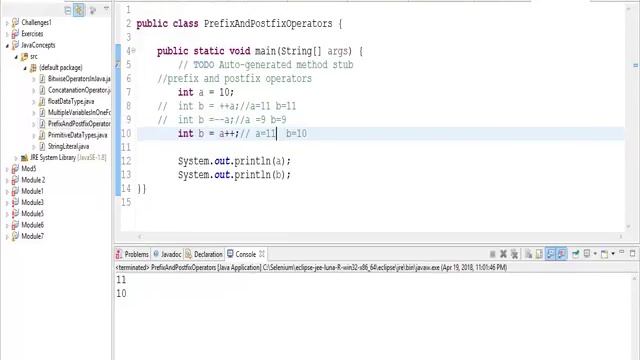Viewport: 640px width, 360px height.
Task: Open the Package Explorer view menu arrow
Action: [106, 9]
